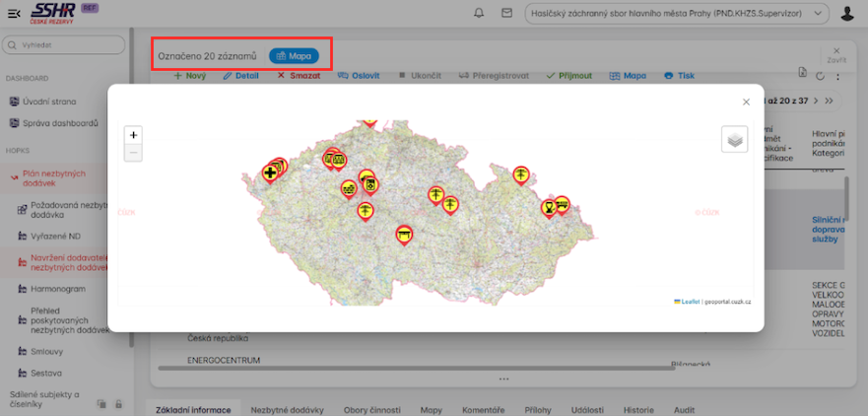Close the map popup dialog
Viewport: 868px width, 416px height.
pos(746,102)
